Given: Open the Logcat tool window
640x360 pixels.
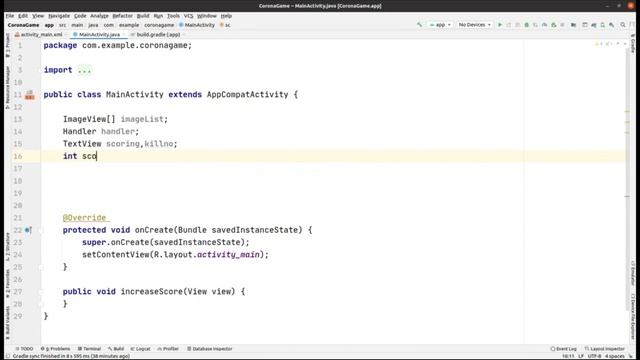Looking at the screenshot, I should coord(140,349).
